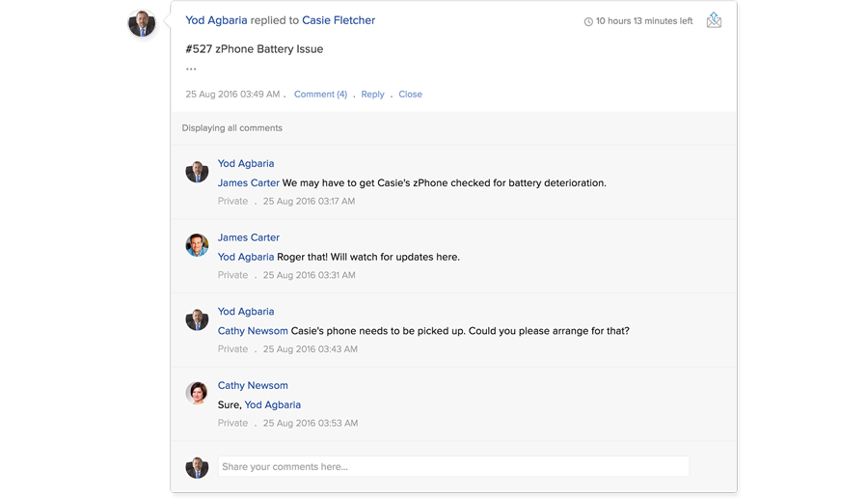Open the Comment (4) link
Screen dimensions: 868x499
(x=320, y=95)
